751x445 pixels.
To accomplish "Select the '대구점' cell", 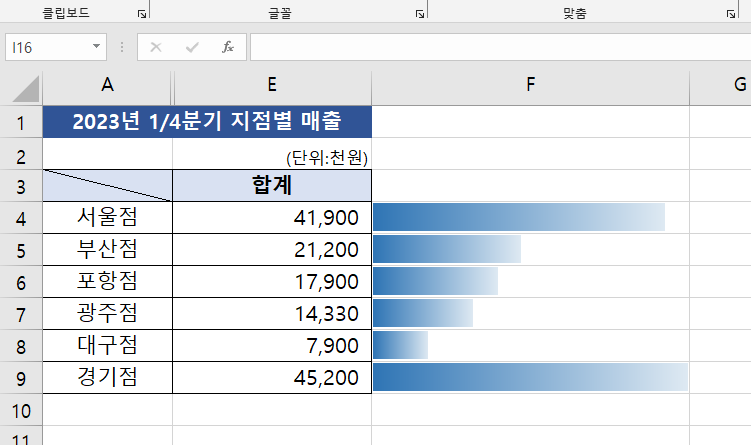I will point(107,346).
